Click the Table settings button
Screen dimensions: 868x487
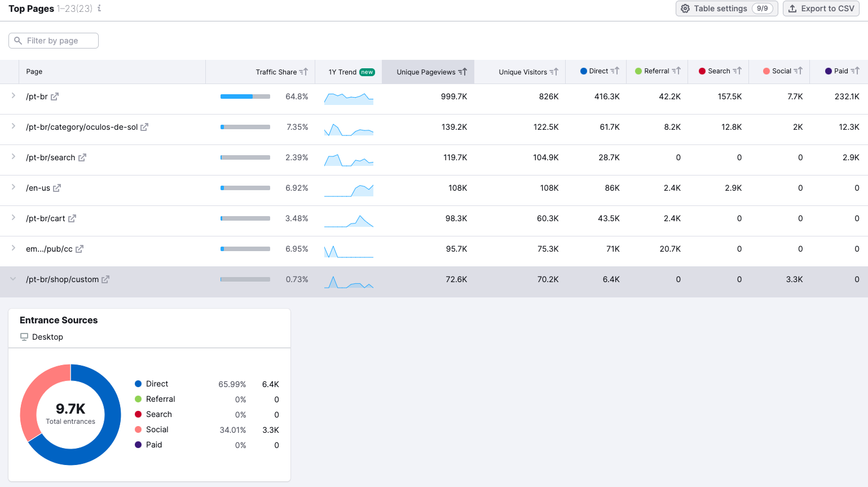click(726, 8)
